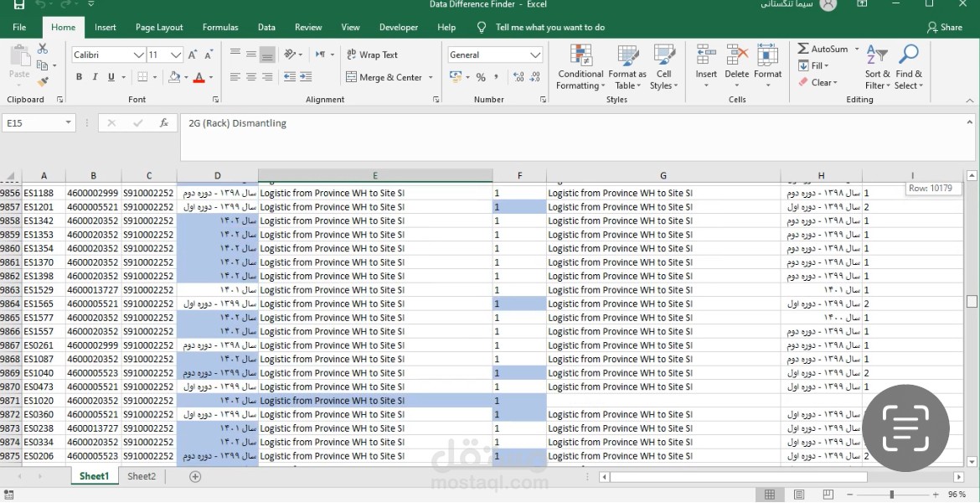Screen dimensions: 980x503
Task: Click the Share button
Action: [944, 28]
